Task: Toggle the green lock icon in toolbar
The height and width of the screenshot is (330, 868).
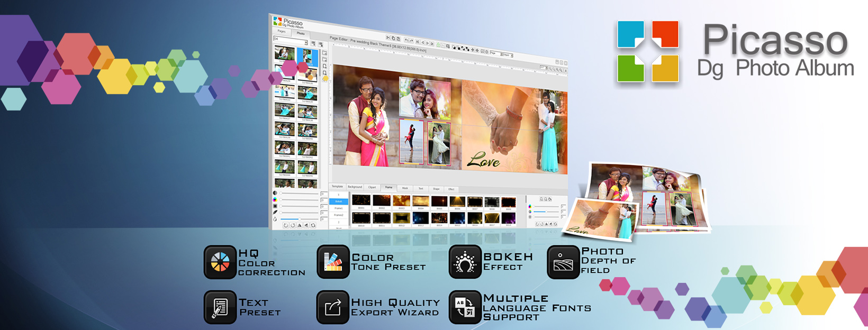Action: [438, 44]
